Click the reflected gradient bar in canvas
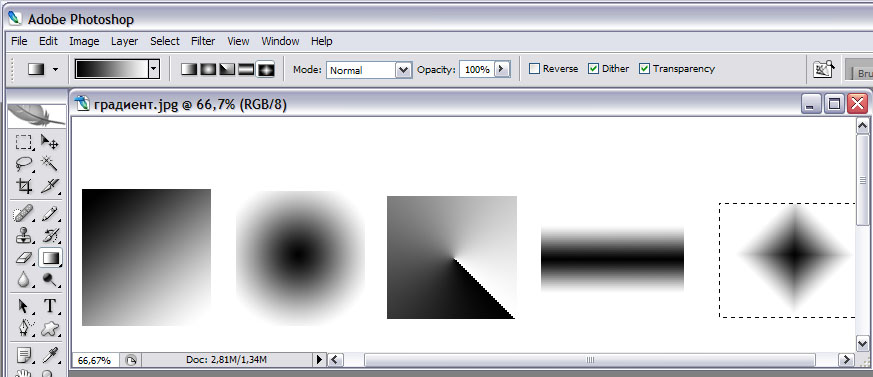 (612, 259)
